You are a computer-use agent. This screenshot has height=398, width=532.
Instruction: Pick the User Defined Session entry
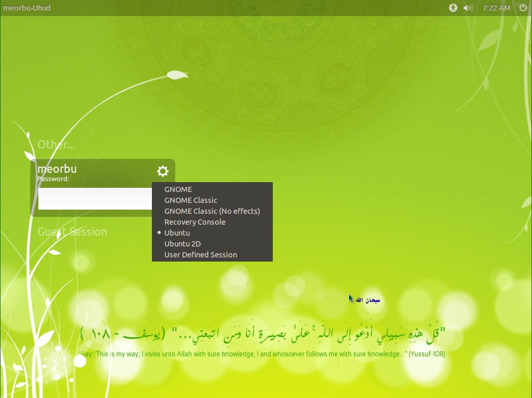201,254
